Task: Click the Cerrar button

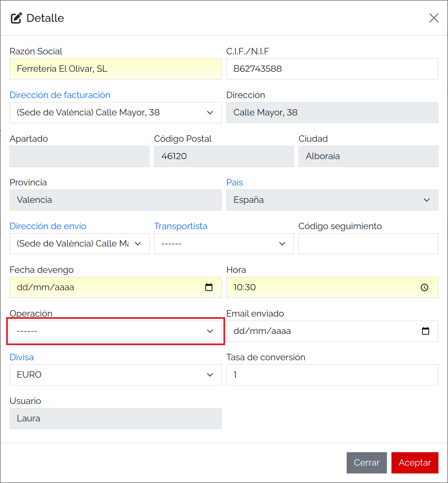Action: point(367,463)
